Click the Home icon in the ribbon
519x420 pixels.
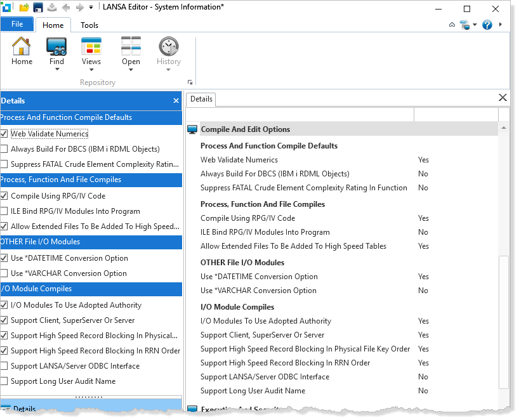(22, 47)
